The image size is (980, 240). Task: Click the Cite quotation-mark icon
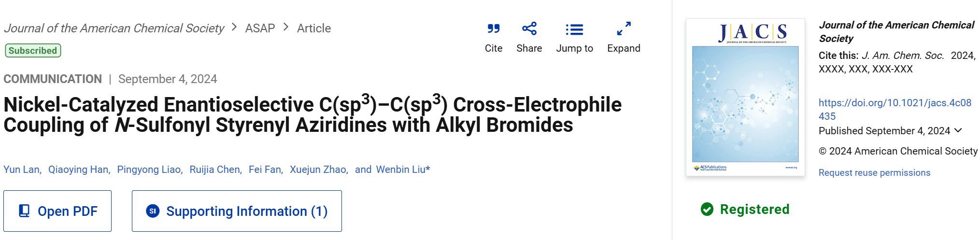coord(493,29)
